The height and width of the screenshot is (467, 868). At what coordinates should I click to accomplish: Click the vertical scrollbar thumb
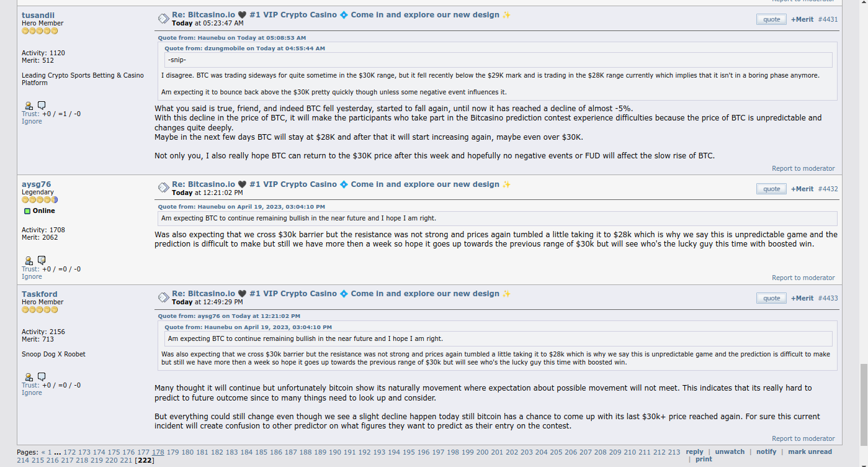click(863, 406)
